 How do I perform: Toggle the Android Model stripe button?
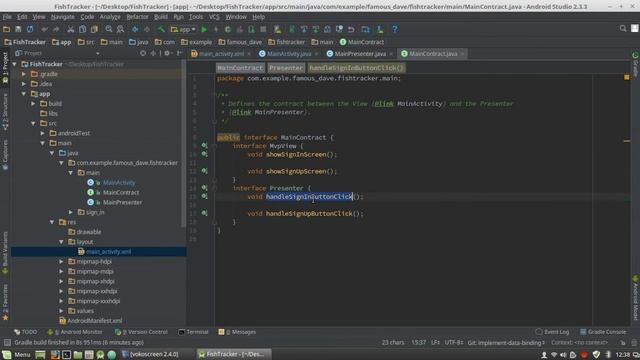coord(636,298)
